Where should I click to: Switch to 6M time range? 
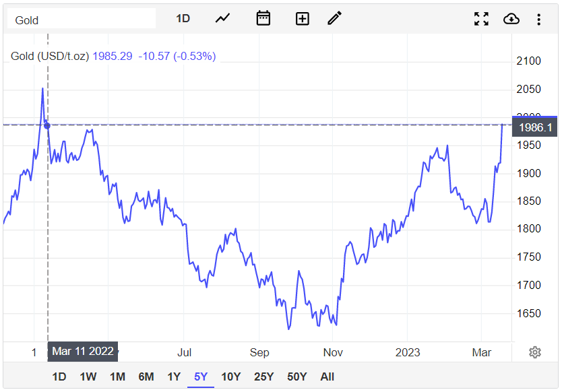[146, 377]
